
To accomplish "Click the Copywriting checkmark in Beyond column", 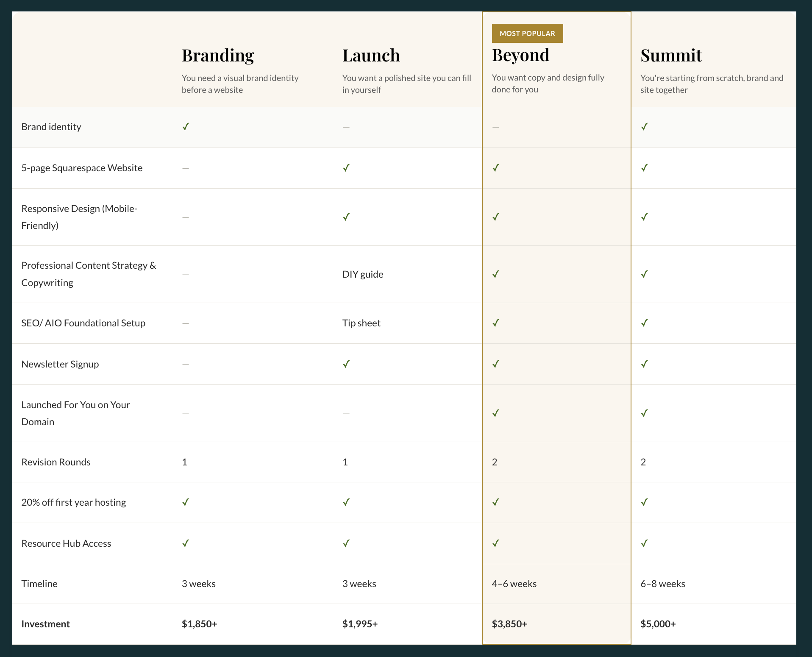I will (x=496, y=274).
